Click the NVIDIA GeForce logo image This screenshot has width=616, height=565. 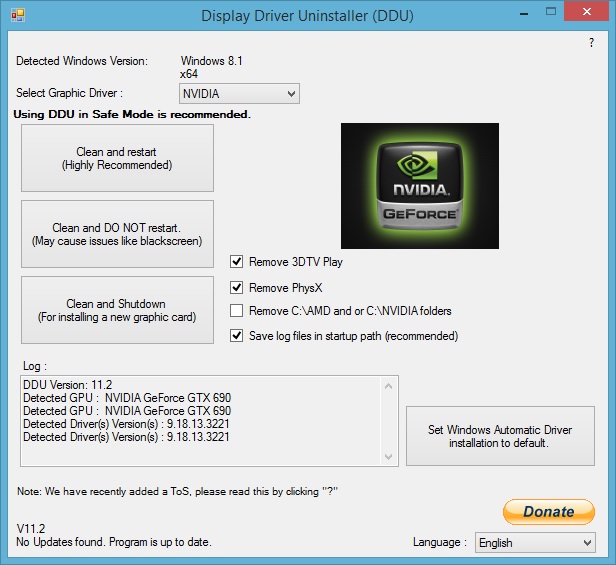419,186
